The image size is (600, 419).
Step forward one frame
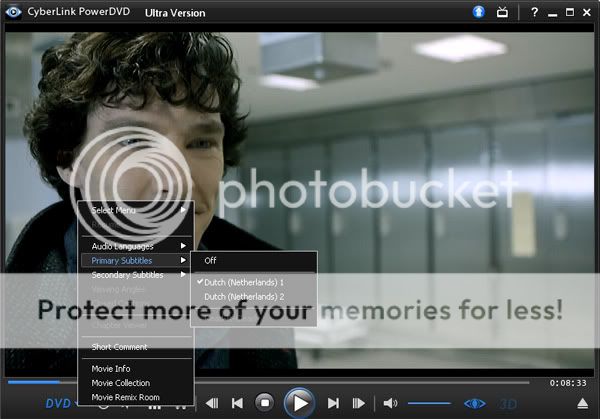(x=359, y=403)
